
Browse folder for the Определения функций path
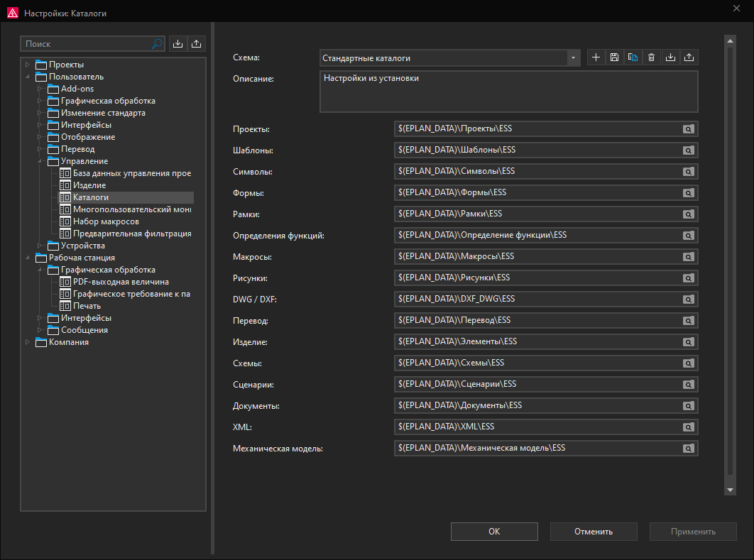(689, 236)
